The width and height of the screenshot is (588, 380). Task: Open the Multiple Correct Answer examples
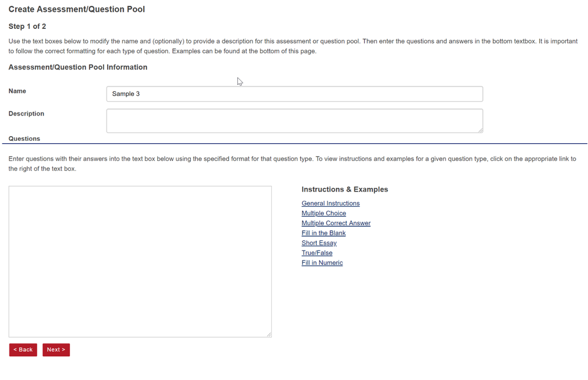point(336,223)
